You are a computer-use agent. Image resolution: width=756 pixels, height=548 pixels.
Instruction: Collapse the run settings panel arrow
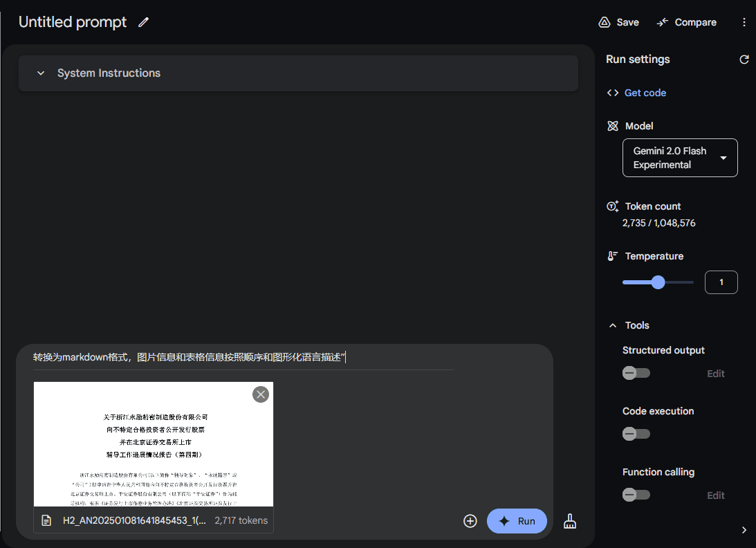pos(744,530)
